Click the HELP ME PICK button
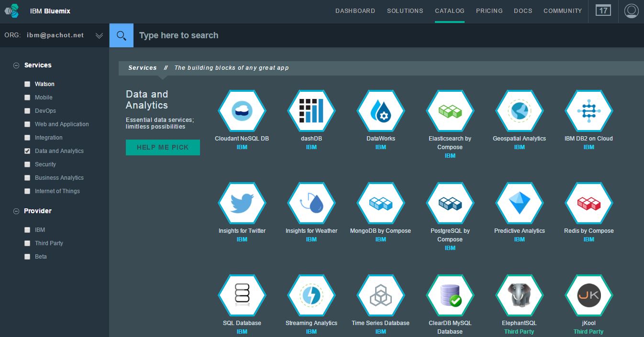 point(163,147)
